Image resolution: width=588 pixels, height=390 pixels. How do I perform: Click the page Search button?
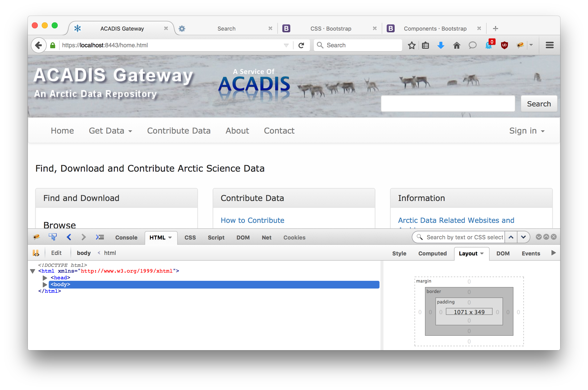coord(539,104)
